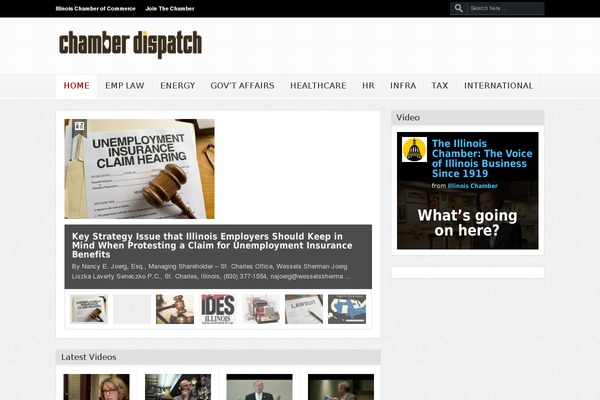Open the fourth latest video with seated man

[x=341, y=387]
